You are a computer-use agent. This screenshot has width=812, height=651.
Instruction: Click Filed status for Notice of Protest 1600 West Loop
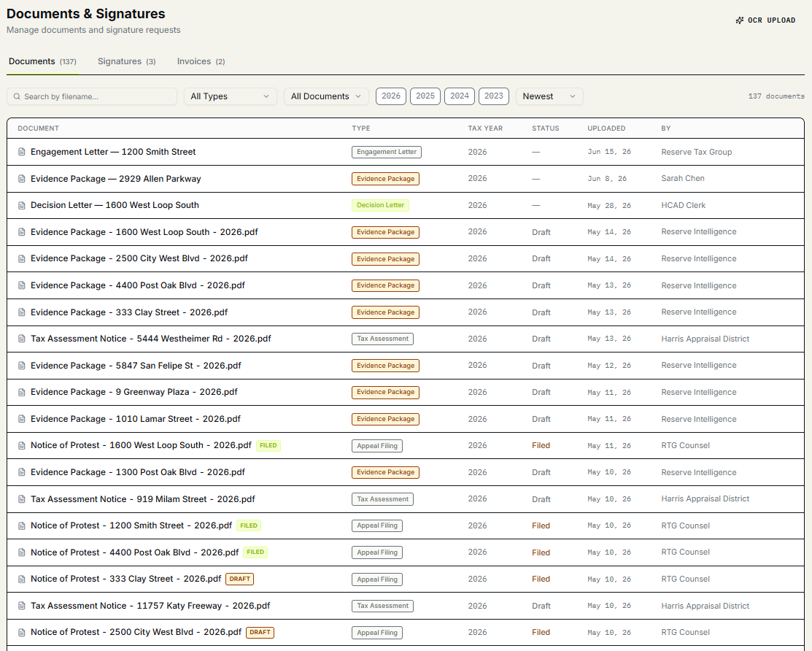coord(541,445)
